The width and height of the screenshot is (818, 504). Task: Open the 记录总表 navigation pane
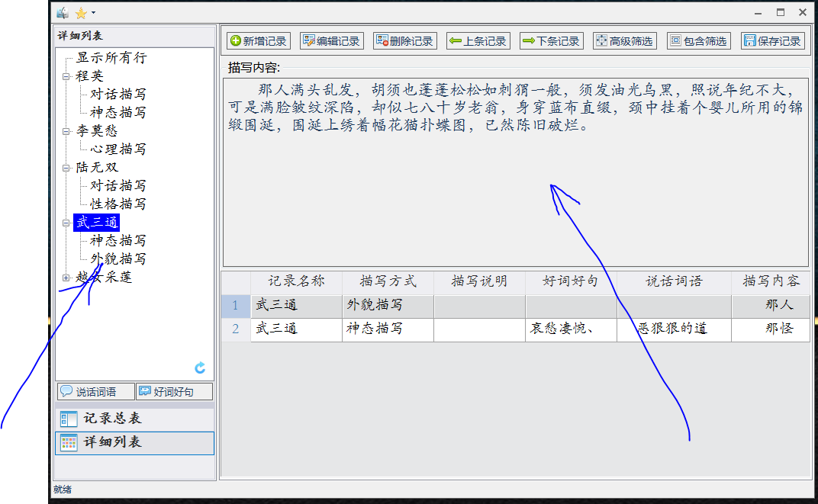click(134, 419)
